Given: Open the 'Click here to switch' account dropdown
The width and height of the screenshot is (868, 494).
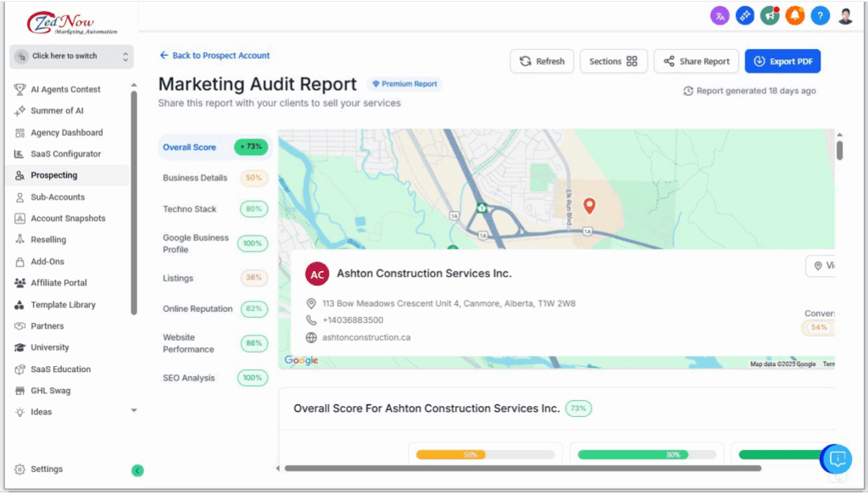Looking at the screenshot, I should pos(71,57).
